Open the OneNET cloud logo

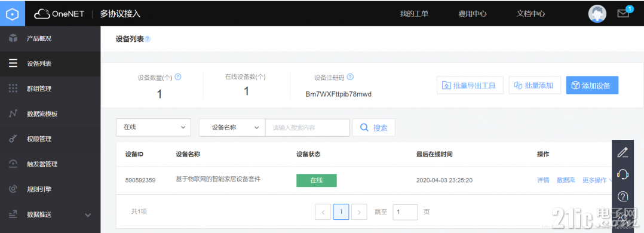[59, 14]
